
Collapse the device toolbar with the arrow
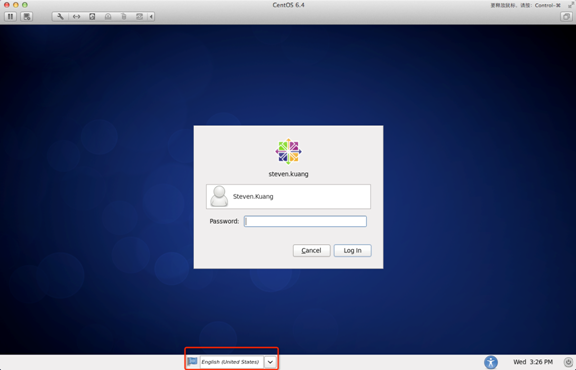click(151, 17)
